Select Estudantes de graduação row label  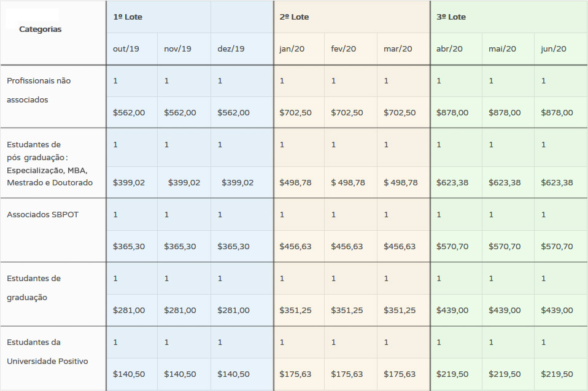point(34,288)
